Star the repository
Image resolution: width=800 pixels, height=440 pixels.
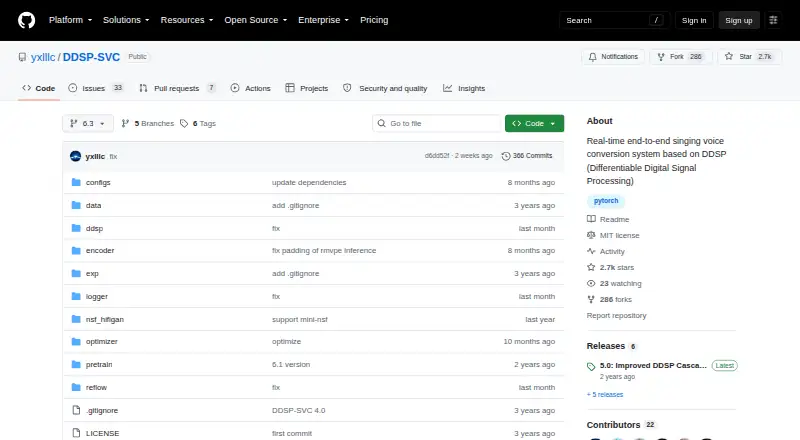click(x=749, y=57)
